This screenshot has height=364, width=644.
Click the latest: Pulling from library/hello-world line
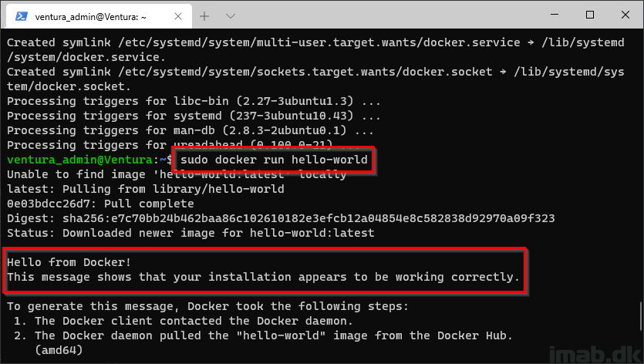pos(146,189)
